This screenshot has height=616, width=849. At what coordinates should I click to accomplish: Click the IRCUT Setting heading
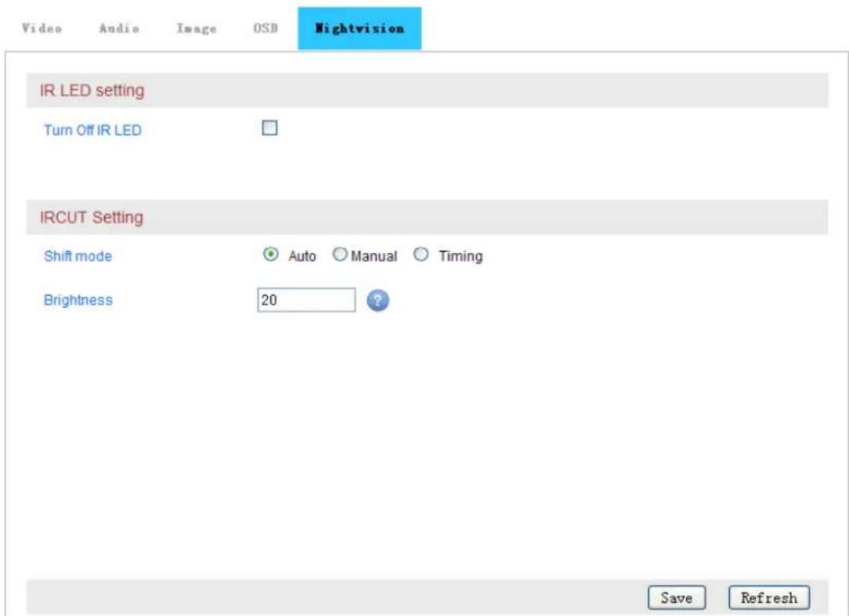pos(92,217)
